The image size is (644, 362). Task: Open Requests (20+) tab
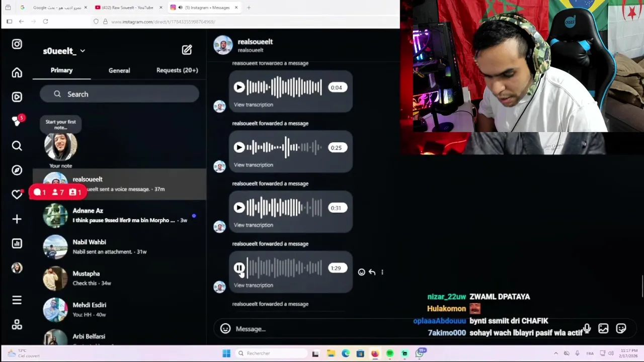pyautogui.click(x=177, y=70)
